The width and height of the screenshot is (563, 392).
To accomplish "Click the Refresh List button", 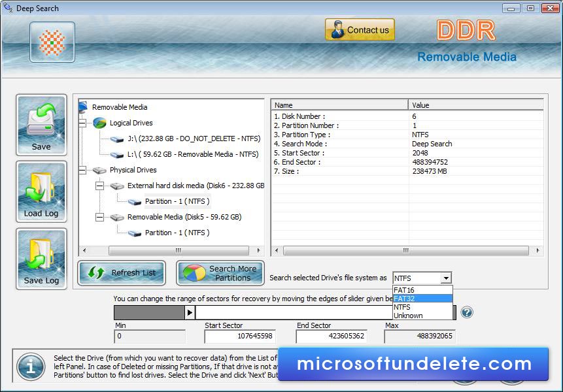I will [122, 273].
